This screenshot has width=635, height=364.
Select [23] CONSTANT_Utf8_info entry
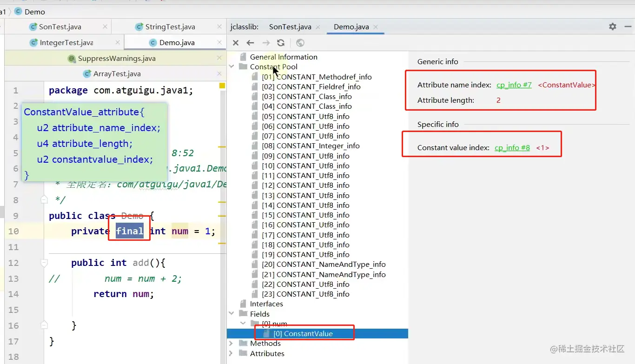[x=305, y=294]
